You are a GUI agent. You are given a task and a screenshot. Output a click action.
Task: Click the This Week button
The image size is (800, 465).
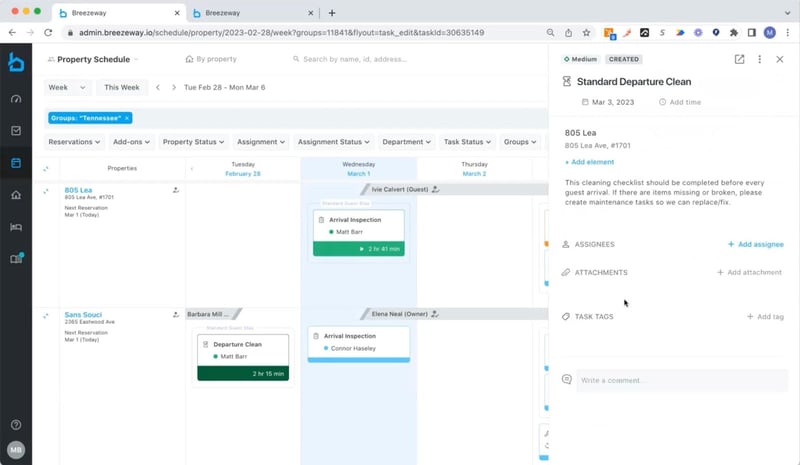(x=122, y=88)
